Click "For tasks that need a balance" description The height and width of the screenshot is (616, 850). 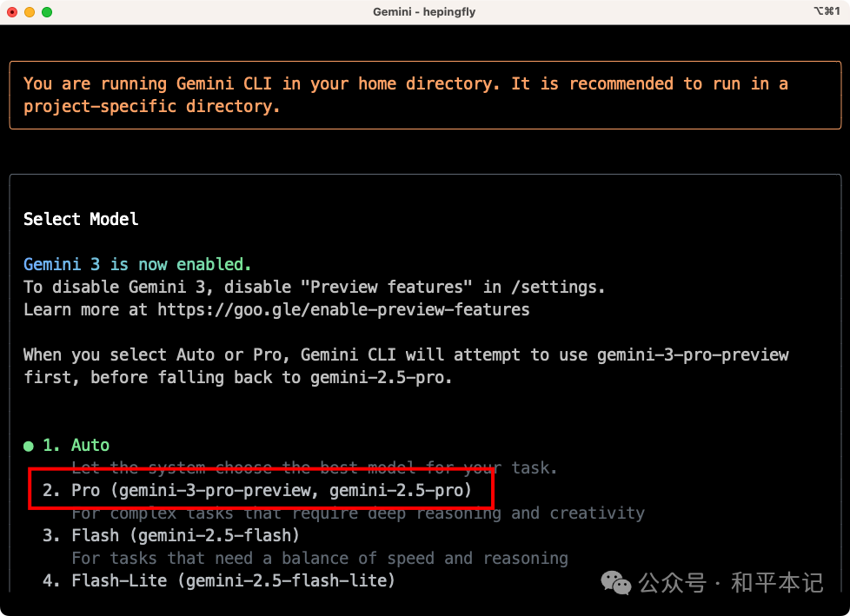click(x=319, y=558)
